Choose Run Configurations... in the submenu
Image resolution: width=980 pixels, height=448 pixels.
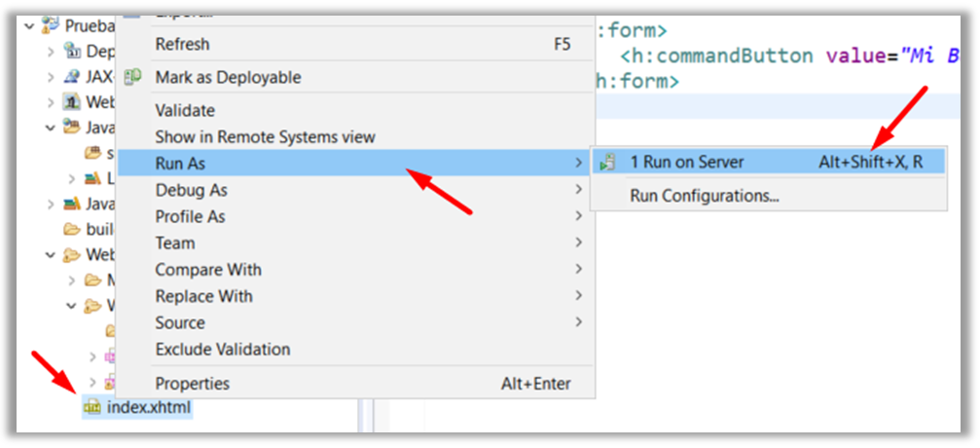click(x=705, y=196)
